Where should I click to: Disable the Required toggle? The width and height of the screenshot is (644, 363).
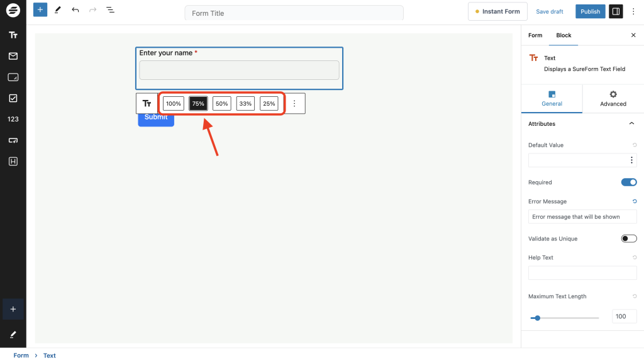point(628,182)
